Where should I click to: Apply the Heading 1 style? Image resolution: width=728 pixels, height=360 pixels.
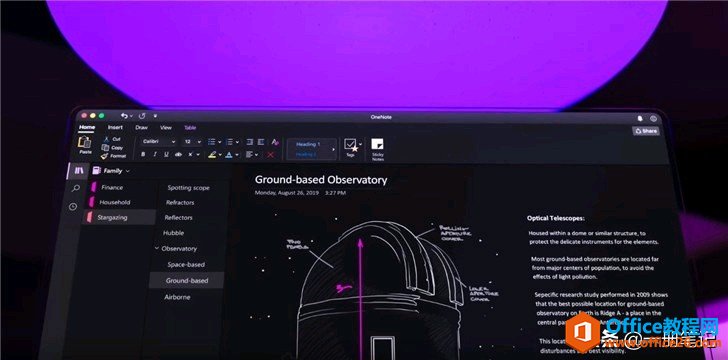pyautogui.click(x=309, y=144)
